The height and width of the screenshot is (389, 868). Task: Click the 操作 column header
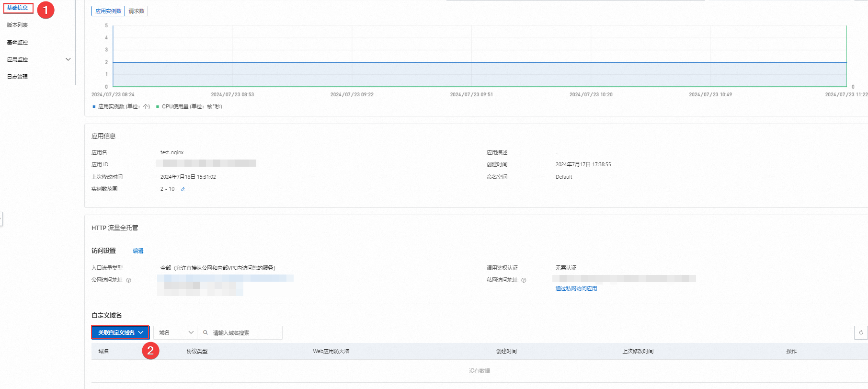[791, 352]
